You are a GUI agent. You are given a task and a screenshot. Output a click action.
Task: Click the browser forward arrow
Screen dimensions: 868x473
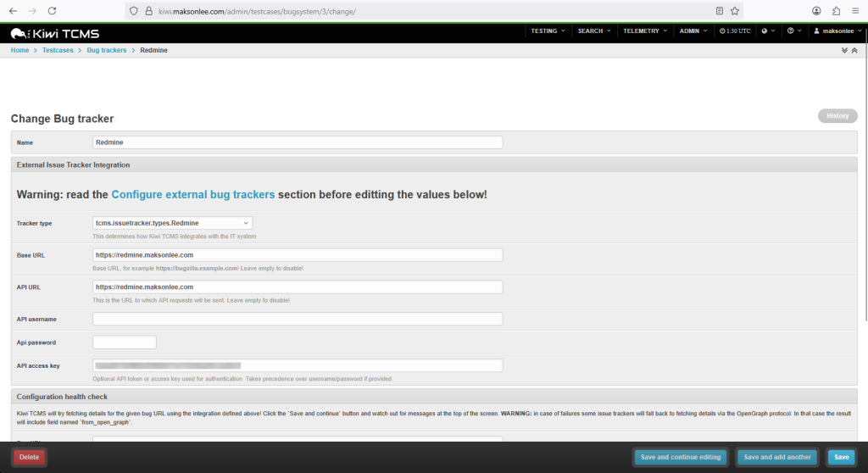[33, 11]
